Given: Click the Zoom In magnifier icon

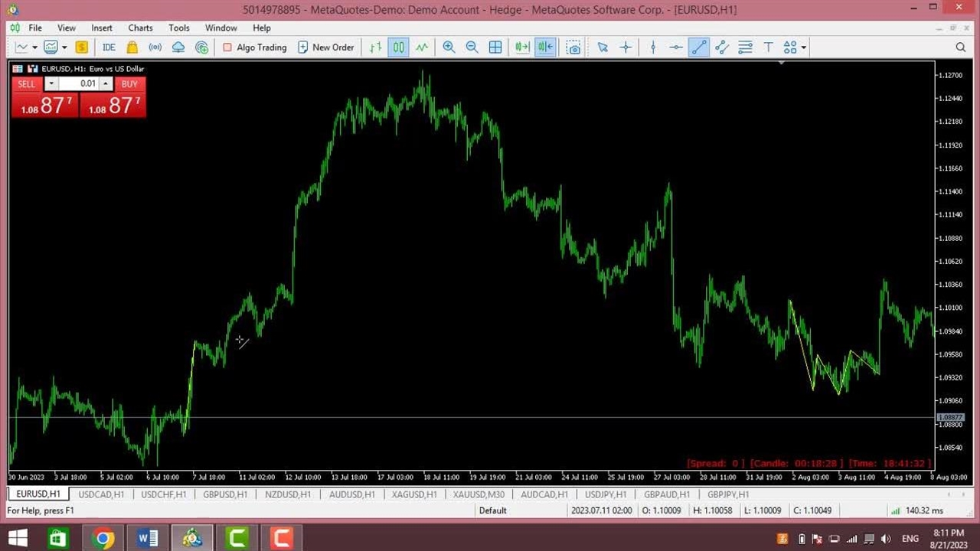Looking at the screenshot, I should coord(449,47).
